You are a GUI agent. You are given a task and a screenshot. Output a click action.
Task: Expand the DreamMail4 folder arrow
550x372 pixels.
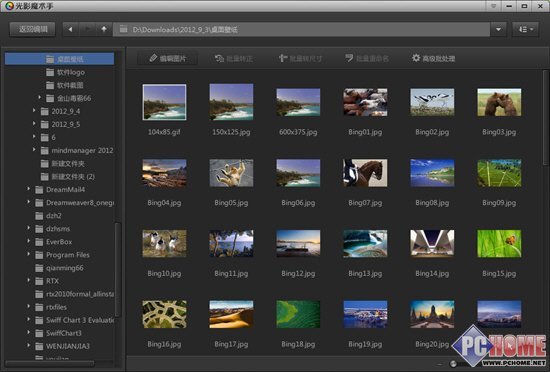(29, 189)
